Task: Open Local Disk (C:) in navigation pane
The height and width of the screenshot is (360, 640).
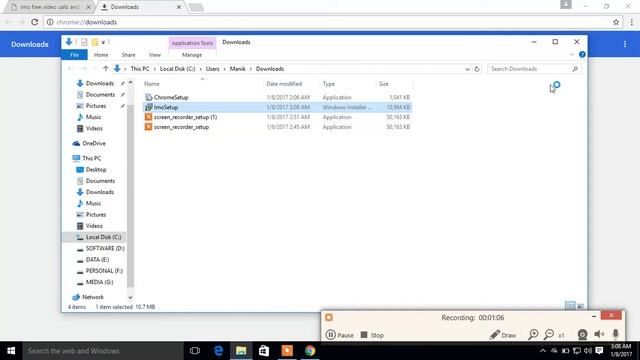Action: [x=103, y=237]
